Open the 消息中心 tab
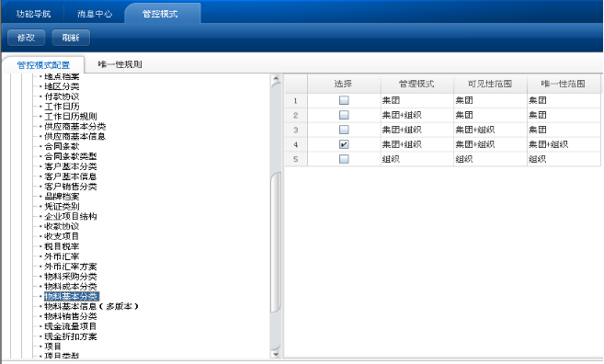The width and height of the screenshot is (604, 364). pyautogui.click(x=95, y=14)
